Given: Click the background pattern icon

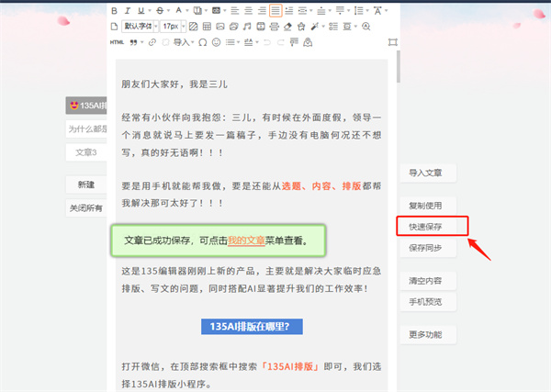Looking at the screenshot, I should tap(193, 27).
